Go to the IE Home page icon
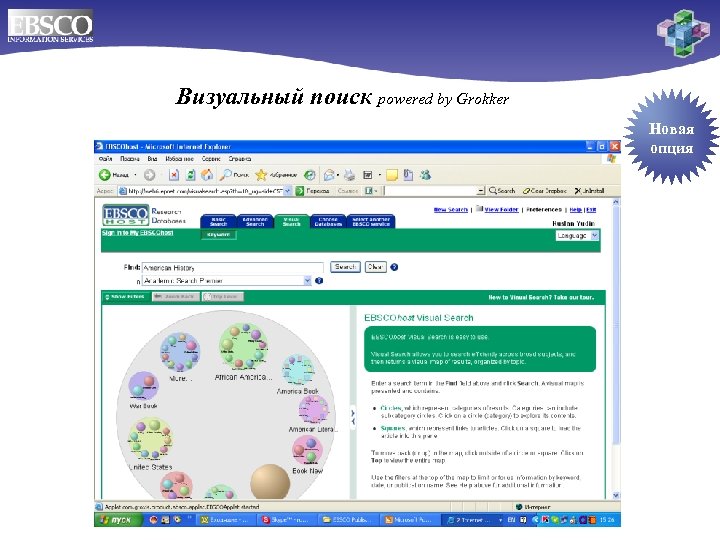720x540 pixels. pyautogui.click(x=207, y=175)
